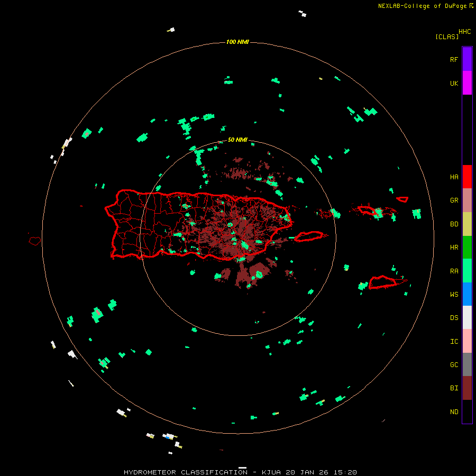The height and width of the screenshot is (476, 476).
Task: Pick the HR dark green legend swatch
Action: [x=467, y=248]
